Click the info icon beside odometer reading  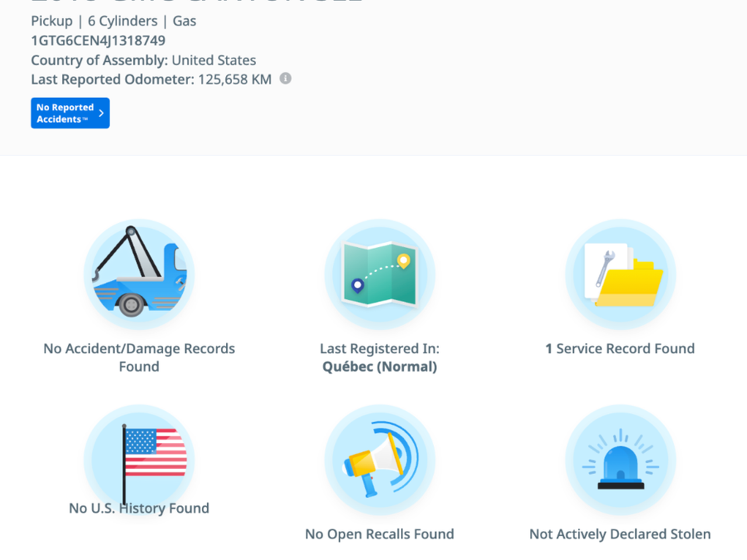click(285, 79)
